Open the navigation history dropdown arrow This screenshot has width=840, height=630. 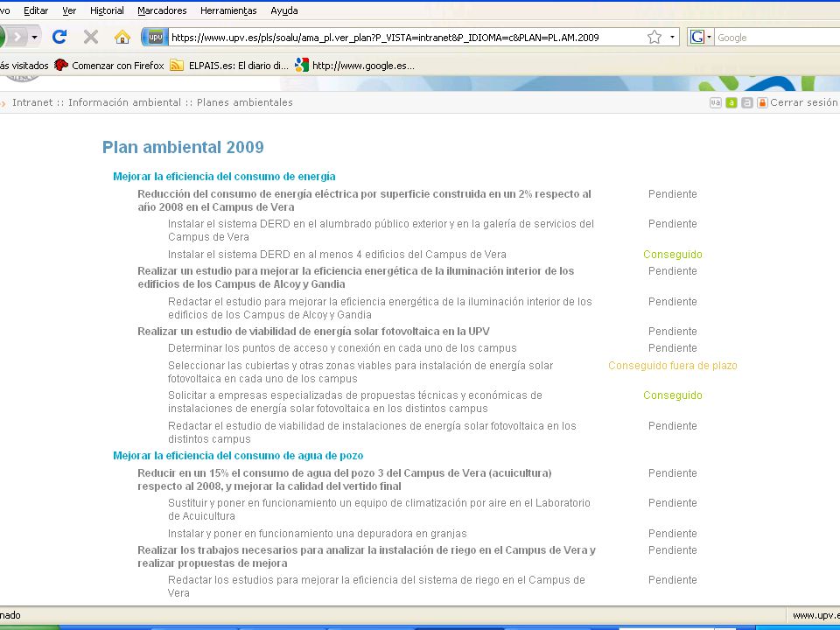point(34,37)
